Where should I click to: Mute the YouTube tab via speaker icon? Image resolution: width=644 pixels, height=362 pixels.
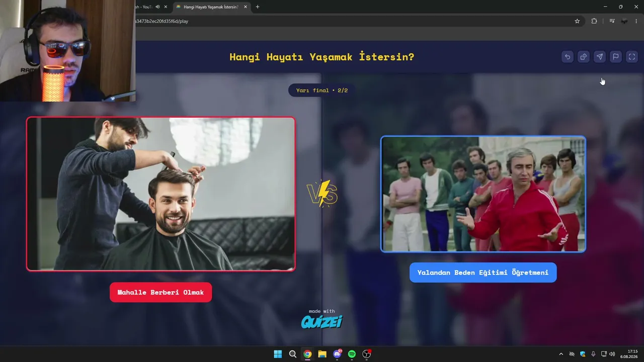(157, 7)
